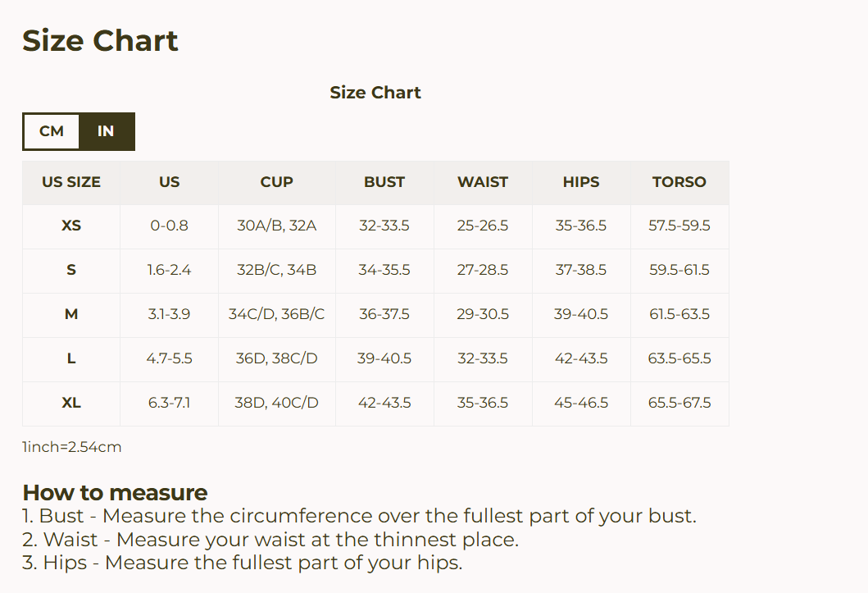Click the HIPS column header
The width and height of the screenshot is (868, 593).
581,182
